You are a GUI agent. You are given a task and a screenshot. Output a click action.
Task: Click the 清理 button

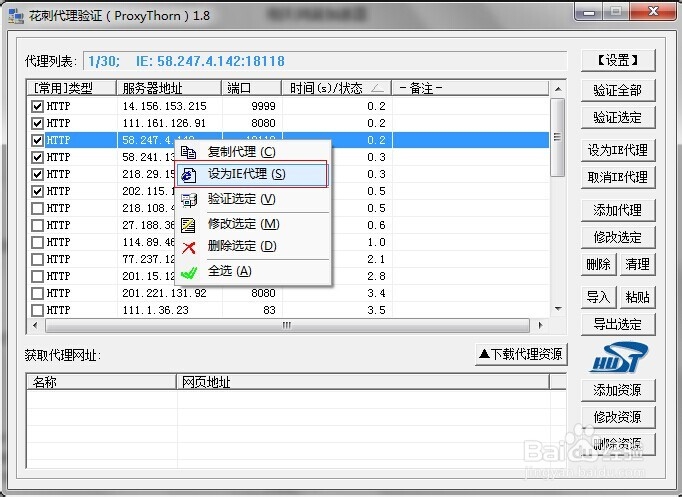(637, 264)
